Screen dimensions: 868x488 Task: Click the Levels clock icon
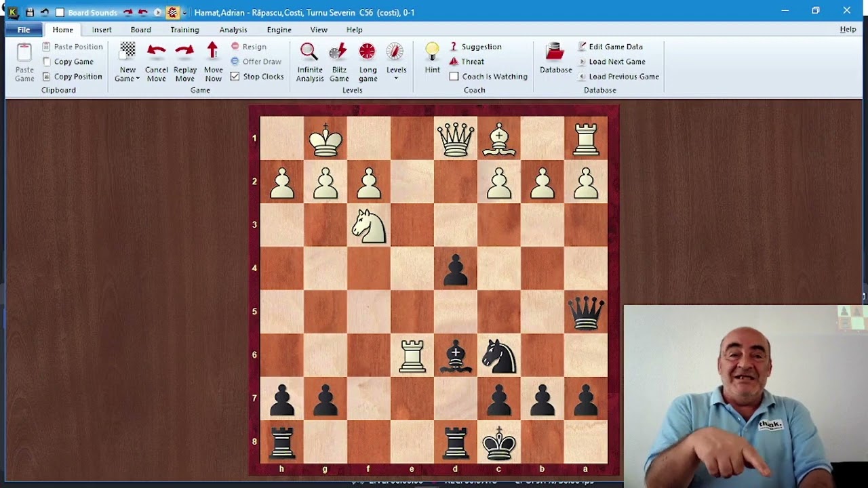(x=395, y=52)
